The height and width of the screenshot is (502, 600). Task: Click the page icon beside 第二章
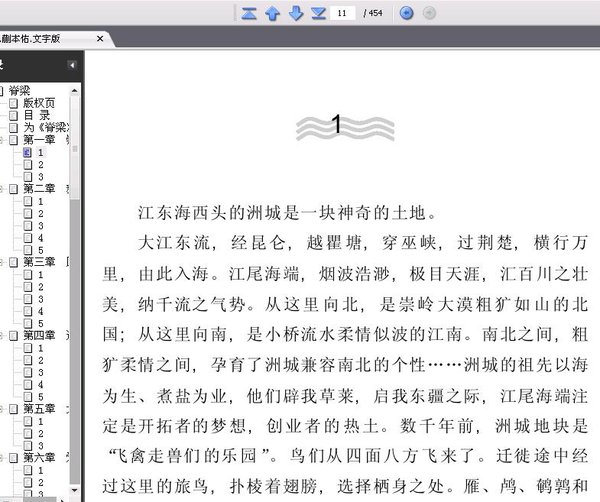(13, 189)
